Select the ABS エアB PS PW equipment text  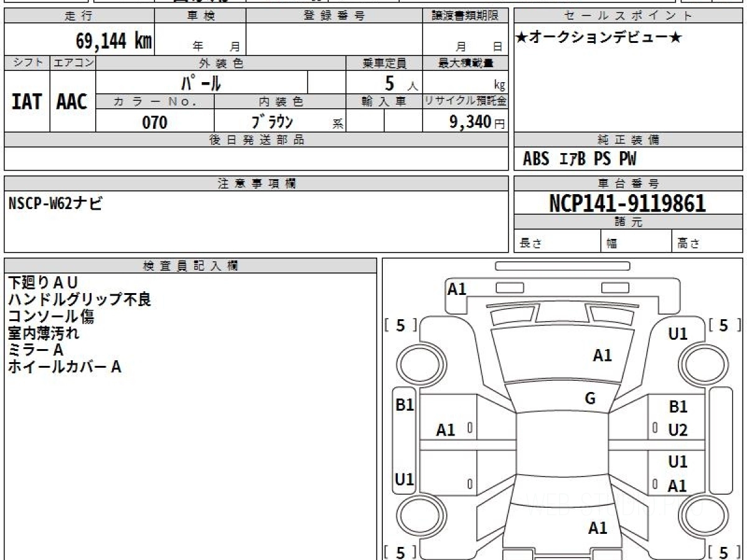point(580,159)
